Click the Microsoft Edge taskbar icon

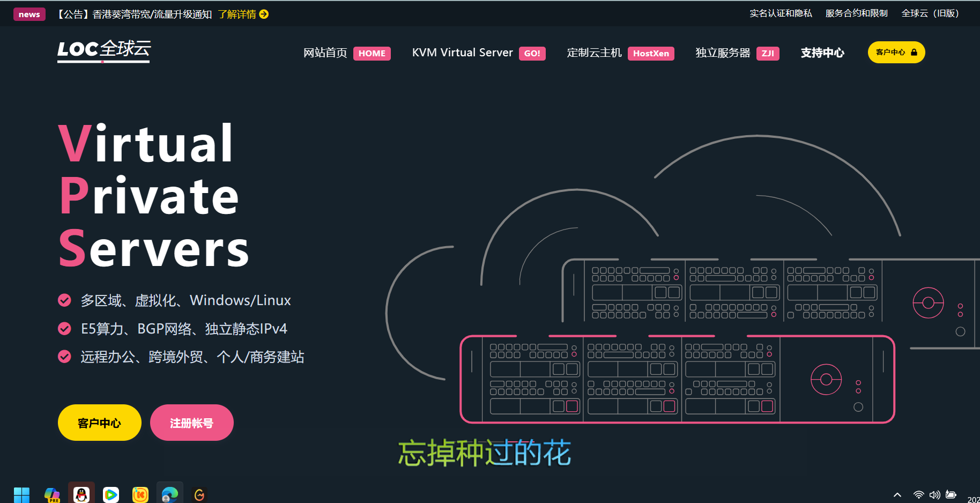click(x=170, y=494)
